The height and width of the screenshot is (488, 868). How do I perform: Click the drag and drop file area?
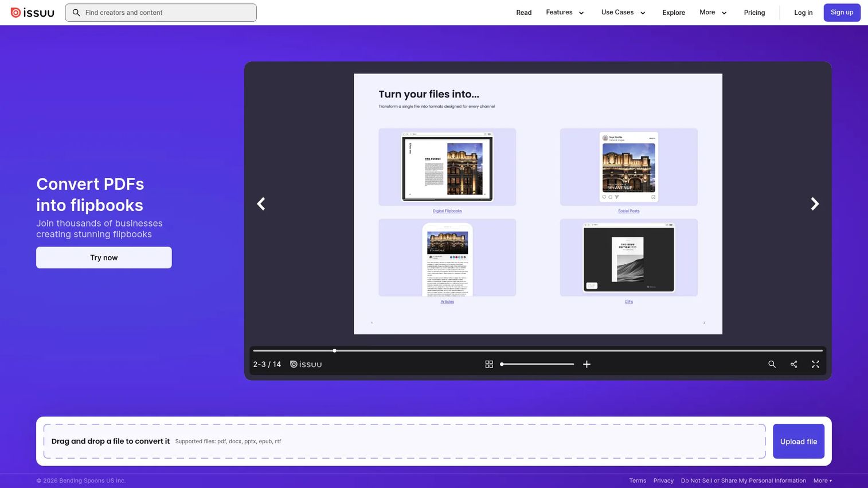coord(404,442)
